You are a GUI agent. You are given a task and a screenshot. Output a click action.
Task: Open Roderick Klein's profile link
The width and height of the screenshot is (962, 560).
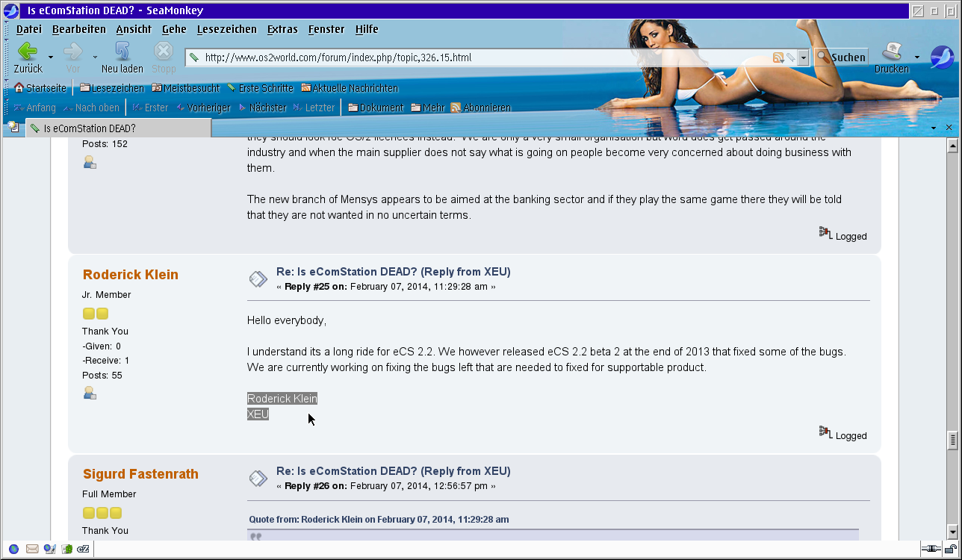pyautogui.click(x=130, y=275)
